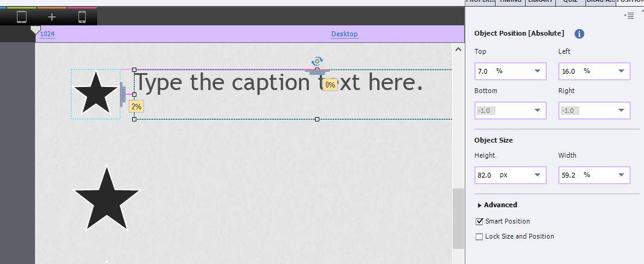The height and width of the screenshot is (264, 644).
Task: Open the Height unit dropdown
Action: (x=537, y=175)
